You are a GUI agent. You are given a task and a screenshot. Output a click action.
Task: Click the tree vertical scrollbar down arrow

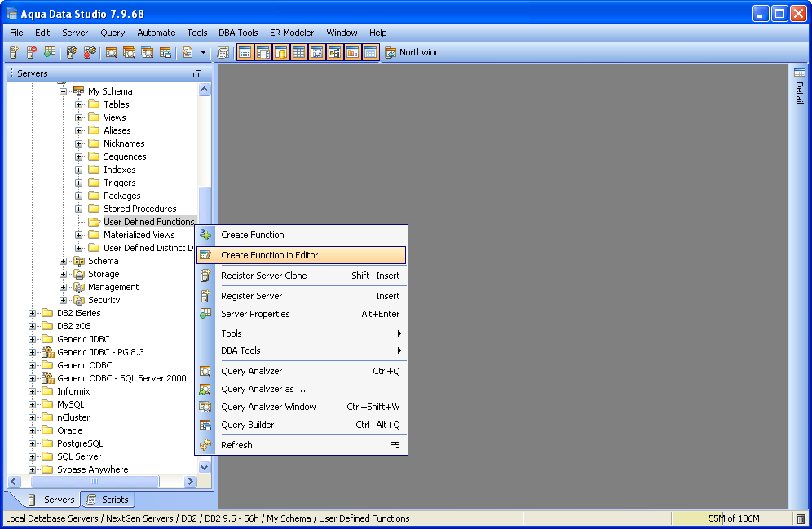[204, 467]
